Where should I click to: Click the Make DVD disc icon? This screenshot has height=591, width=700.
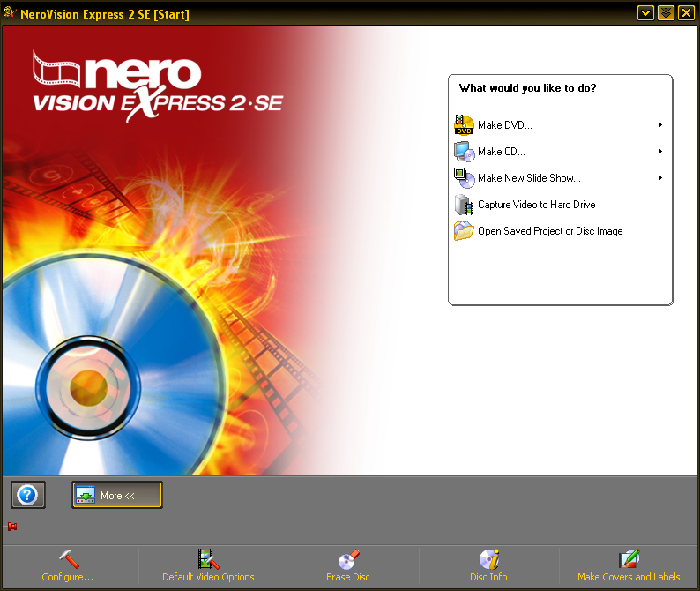pyautogui.click(x=464, y=124)
